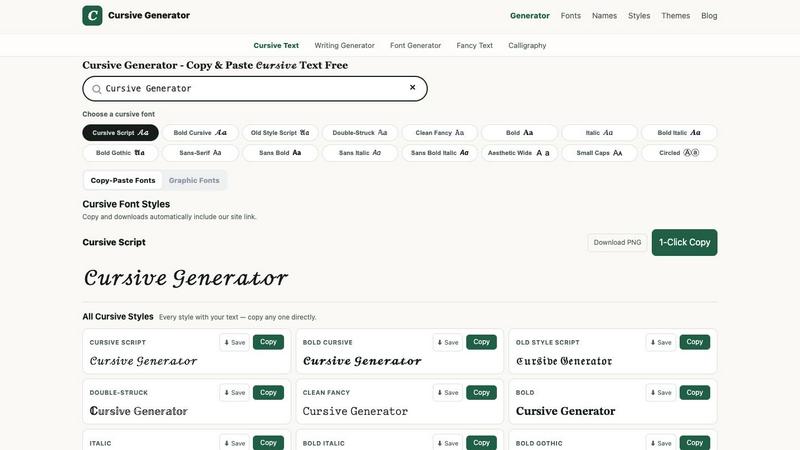The width and height of the screenshot is (800, 450).
Task: Select the Bold Gothic font chip
Action: 120,153
